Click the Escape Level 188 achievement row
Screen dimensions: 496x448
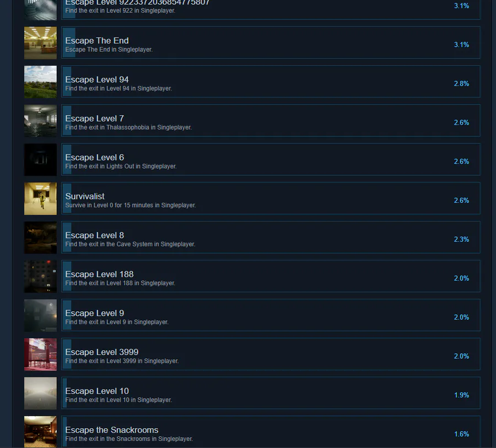pyautogui.click(x=271, y=276)
